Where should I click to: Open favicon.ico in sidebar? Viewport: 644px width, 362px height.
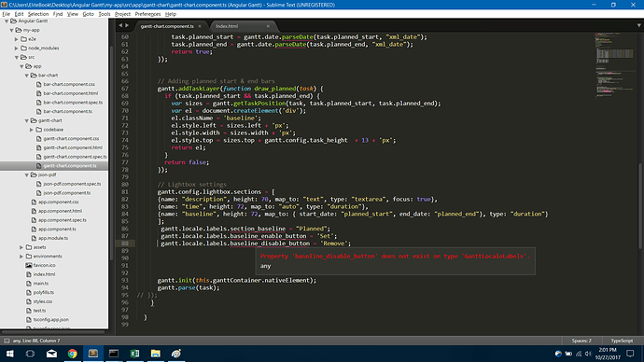[45, 265]
